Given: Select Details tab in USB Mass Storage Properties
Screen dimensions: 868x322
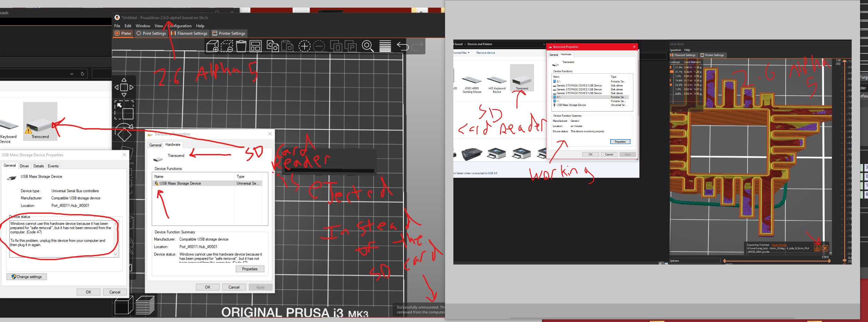Looking at the screenshot, I should [38, 166].
